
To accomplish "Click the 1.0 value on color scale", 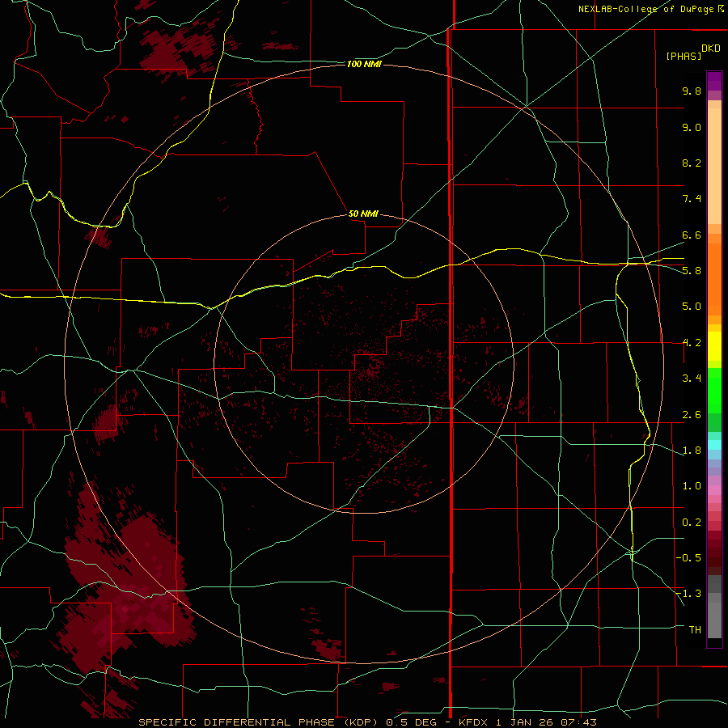I will [692, 486].
